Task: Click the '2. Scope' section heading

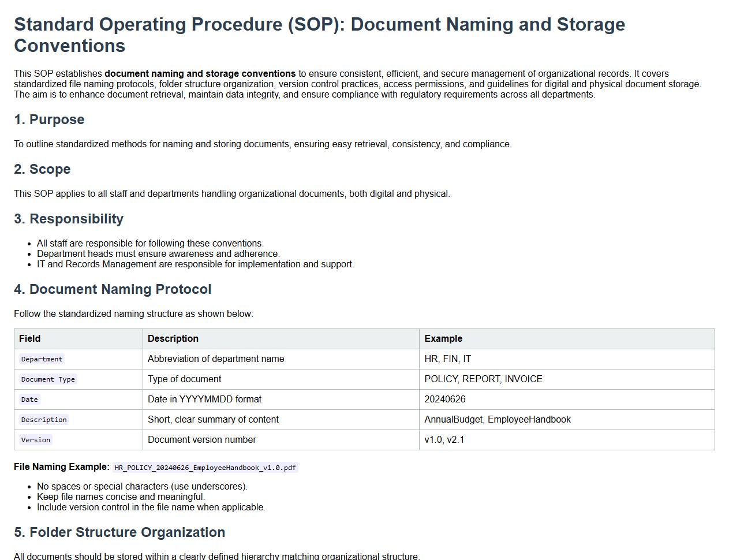Action: pyautogui.click(x=42, y=169)
